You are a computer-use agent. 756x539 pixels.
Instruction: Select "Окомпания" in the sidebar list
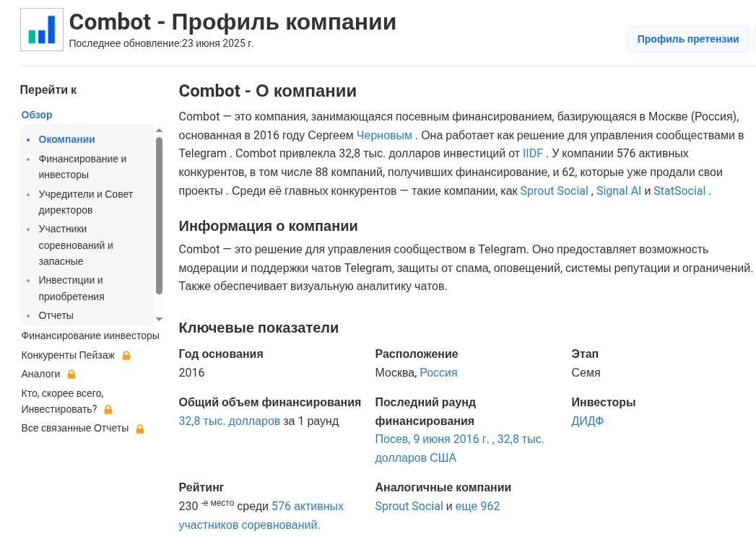pyautogui.click(x=66, y=139)
